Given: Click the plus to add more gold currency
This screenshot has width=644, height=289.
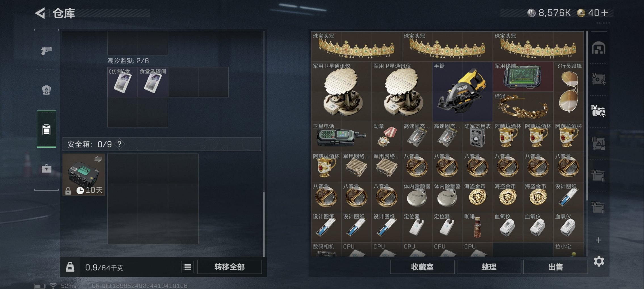Looking at the screenshot, I should click(604, 13).
